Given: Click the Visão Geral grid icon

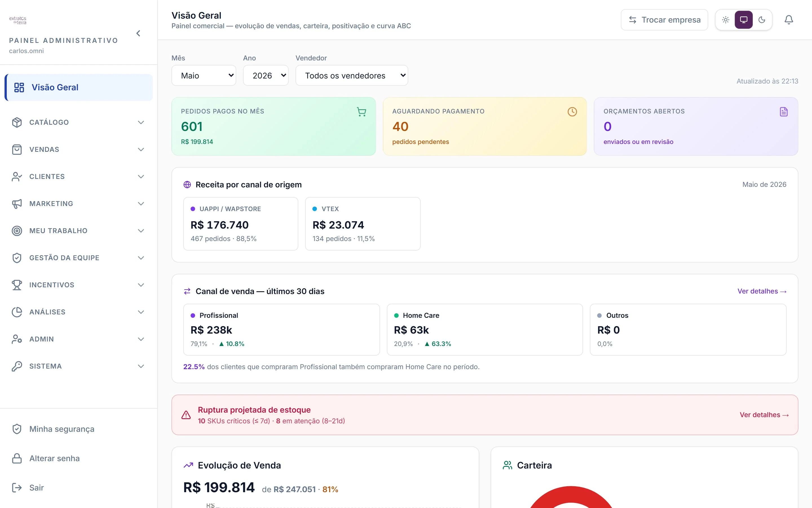Looking at the screenshot, I should coord(19,87).
